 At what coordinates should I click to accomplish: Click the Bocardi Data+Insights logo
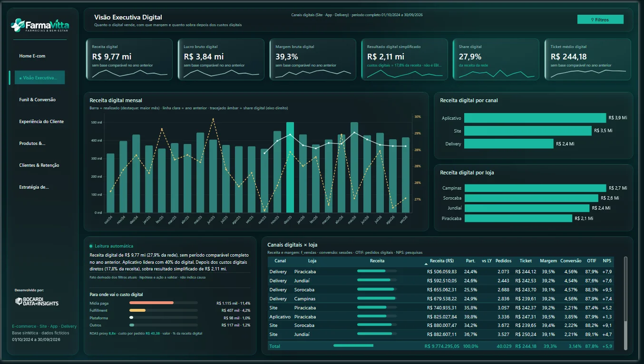(37, 301)
